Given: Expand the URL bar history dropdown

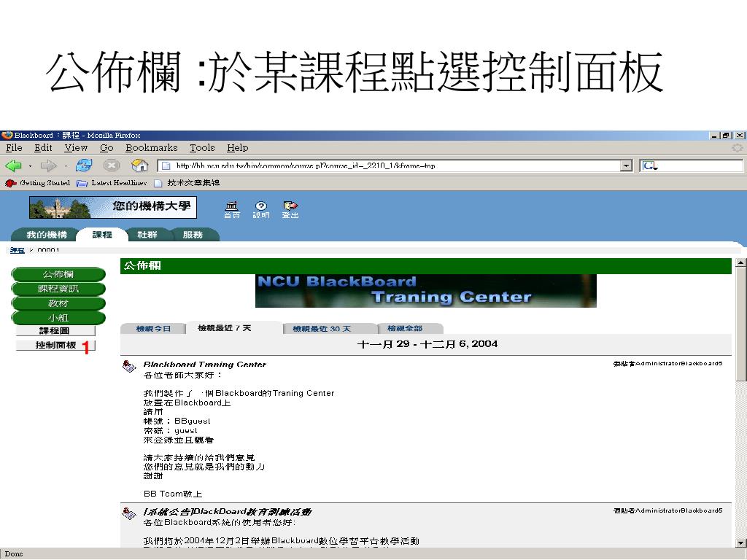Looking at the screenshot, I should pyautogui.click(x=627, y=166).
